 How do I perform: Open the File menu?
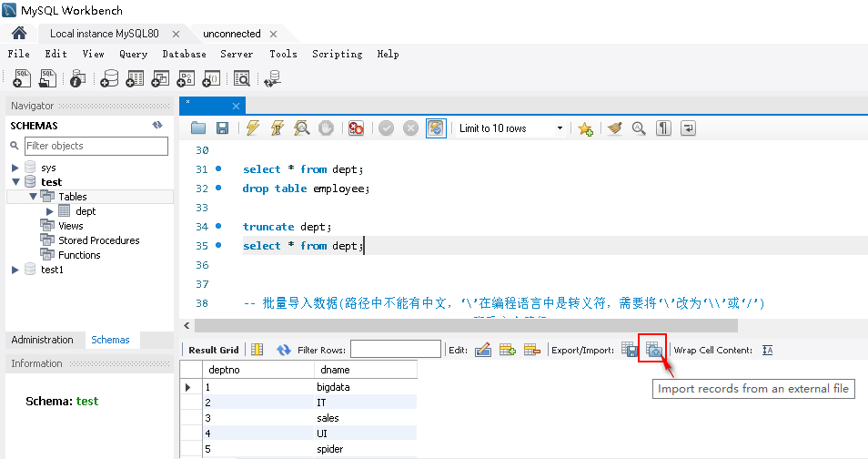[19, 54]
